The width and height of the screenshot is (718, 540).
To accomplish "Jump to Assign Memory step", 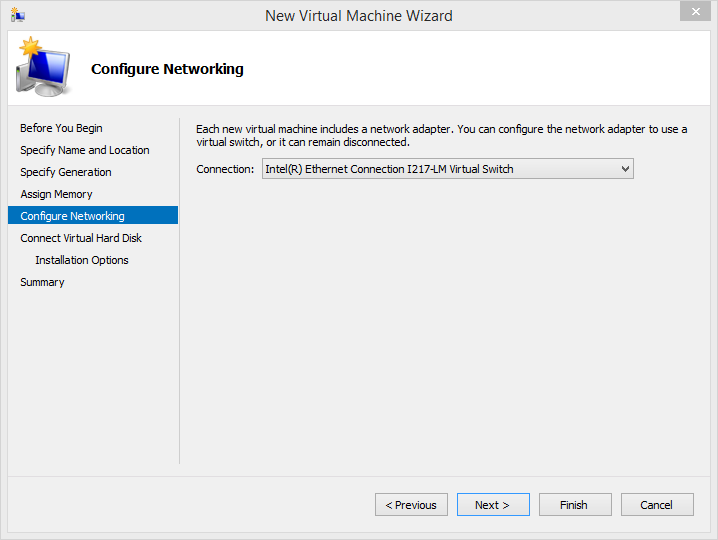I will point(56,194).
